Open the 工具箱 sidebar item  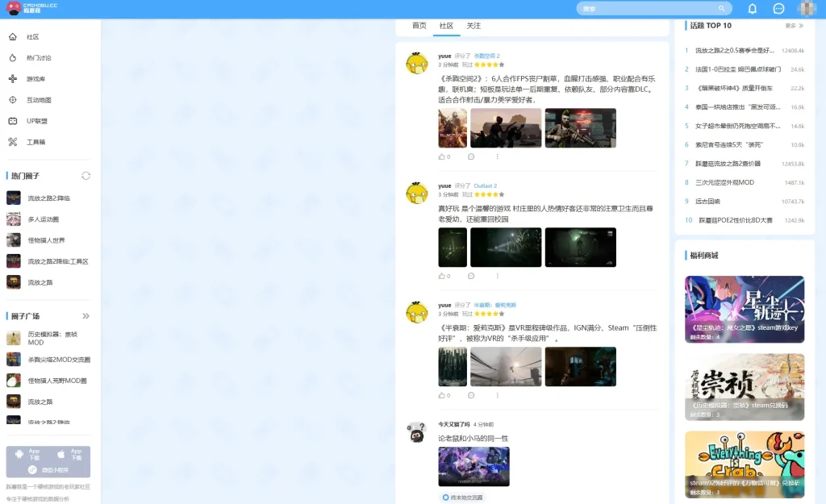[x=27, y=142]
